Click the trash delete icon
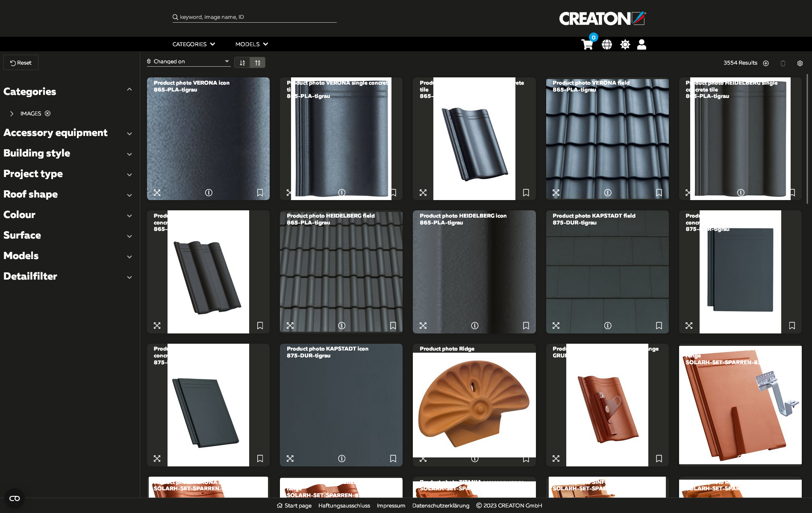The image size is (812, 513). coord(783,63)
